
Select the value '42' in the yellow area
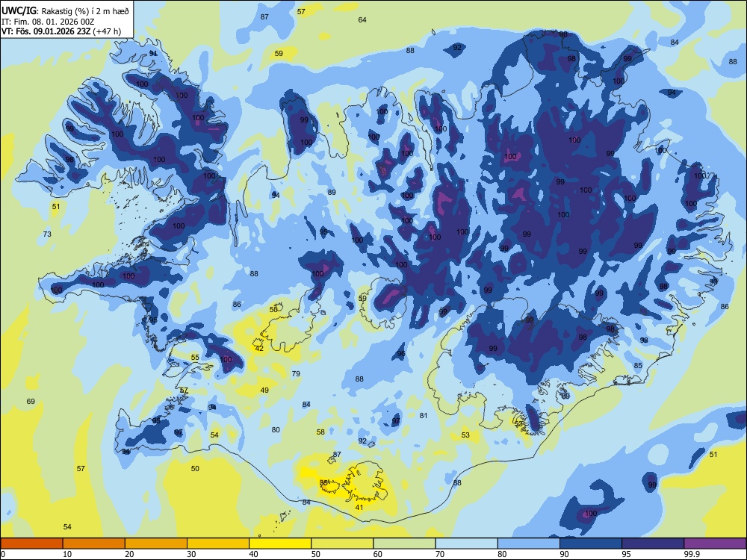[x=259, y=349]
